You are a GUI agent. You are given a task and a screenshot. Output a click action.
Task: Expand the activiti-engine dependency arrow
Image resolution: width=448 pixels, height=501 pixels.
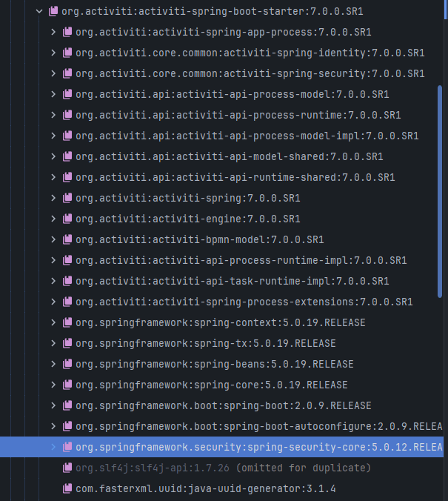[53, 219]
